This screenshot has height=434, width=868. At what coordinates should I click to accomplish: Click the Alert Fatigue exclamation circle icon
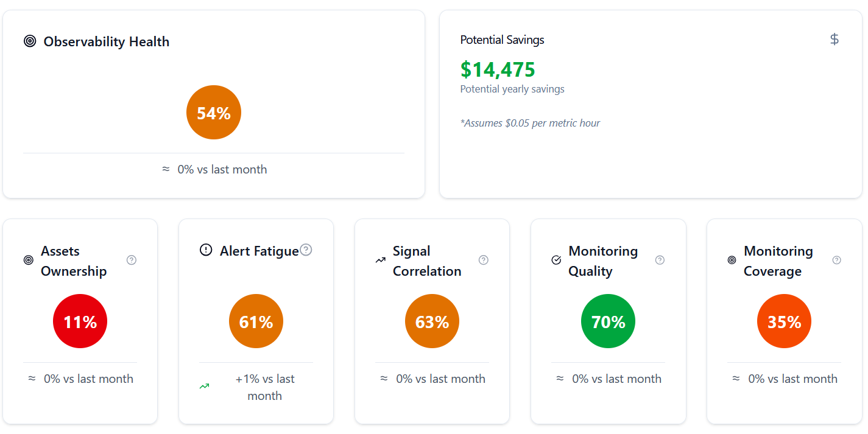click(x=206, y=250)
